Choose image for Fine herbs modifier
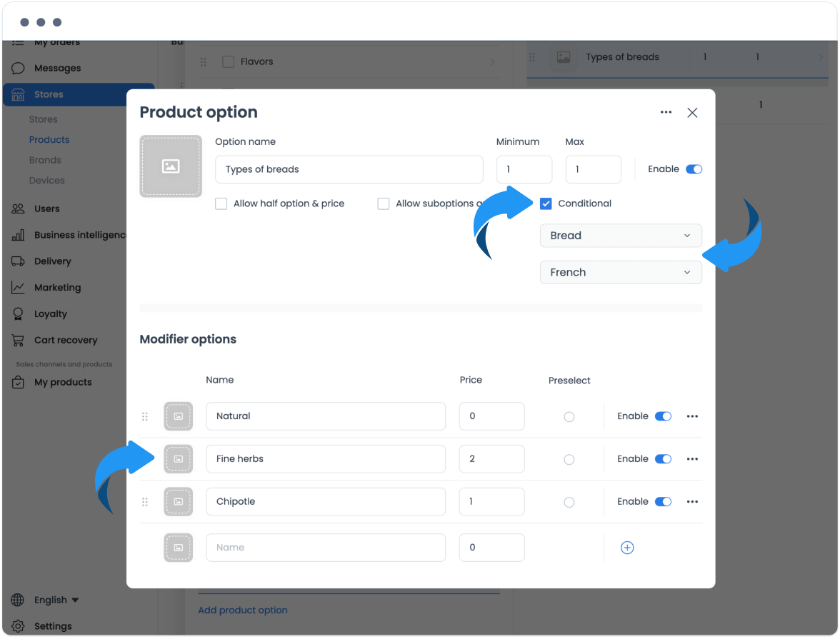Image resolution: width=840 pixels, height=639 pixels. (x=179, y=459)
